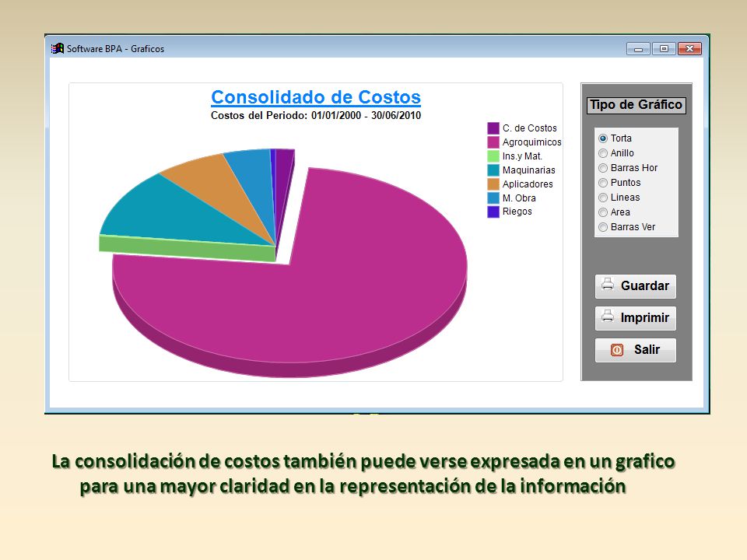Click the 'Agroquimicos' legend label
747x560 pixels.
pyautogui.click(x=531, y=142)
